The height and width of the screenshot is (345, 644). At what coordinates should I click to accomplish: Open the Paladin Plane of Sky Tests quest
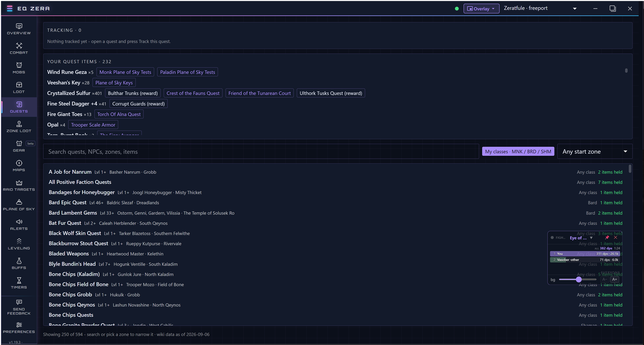pyautogui.click(x=187, y=72)
